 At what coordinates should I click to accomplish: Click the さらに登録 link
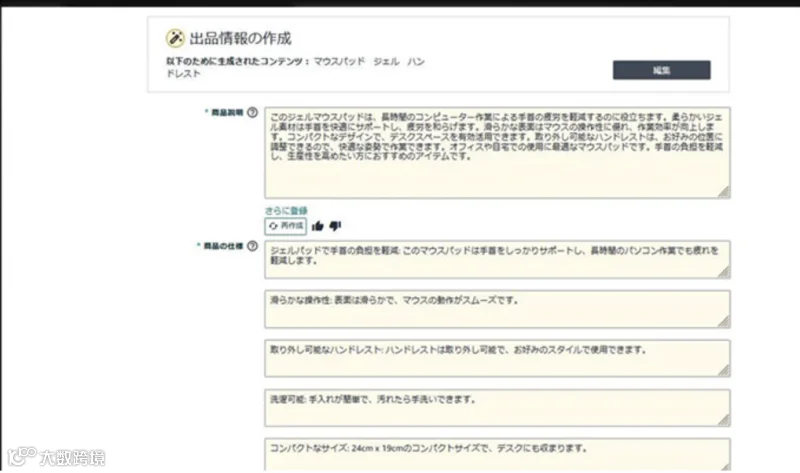pyautogui.click(x=286, y=210)
